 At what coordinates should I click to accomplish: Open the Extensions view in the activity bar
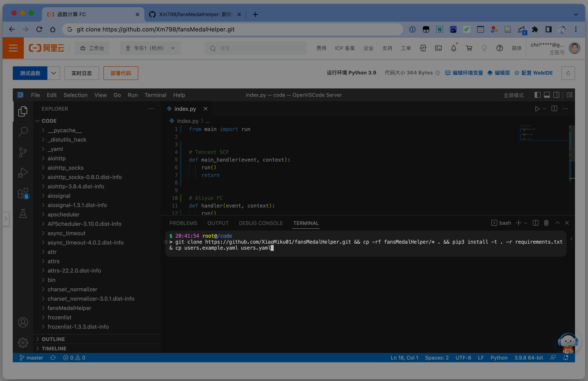coord(23,193)
